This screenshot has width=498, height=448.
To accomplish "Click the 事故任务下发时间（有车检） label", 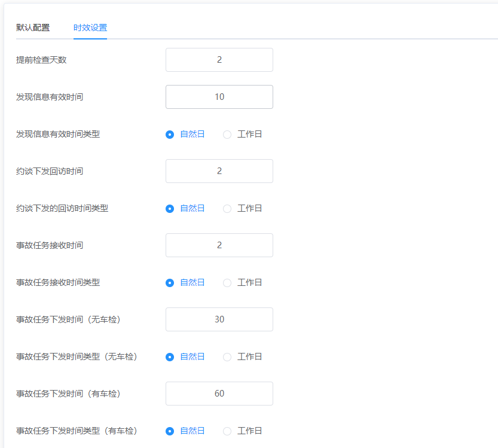I will [68, 394].
